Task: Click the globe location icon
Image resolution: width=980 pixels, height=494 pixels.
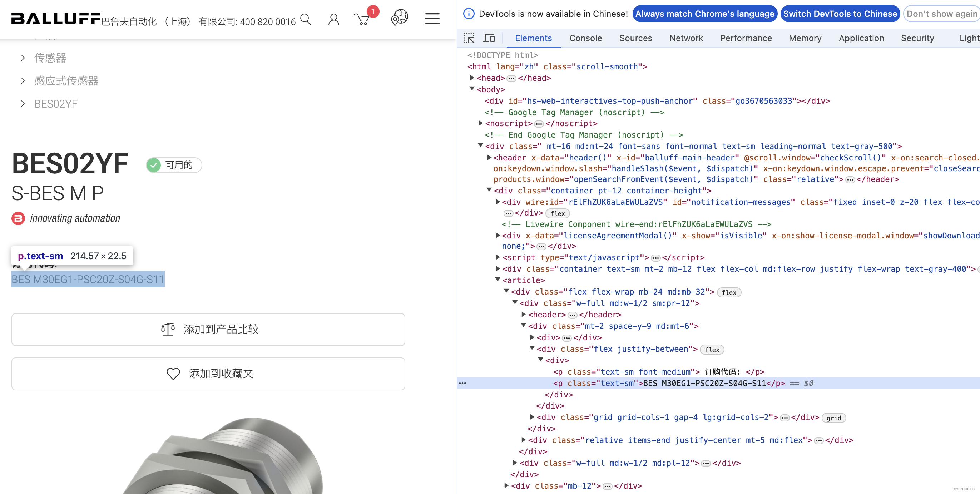Action: (x=399, y=18)
